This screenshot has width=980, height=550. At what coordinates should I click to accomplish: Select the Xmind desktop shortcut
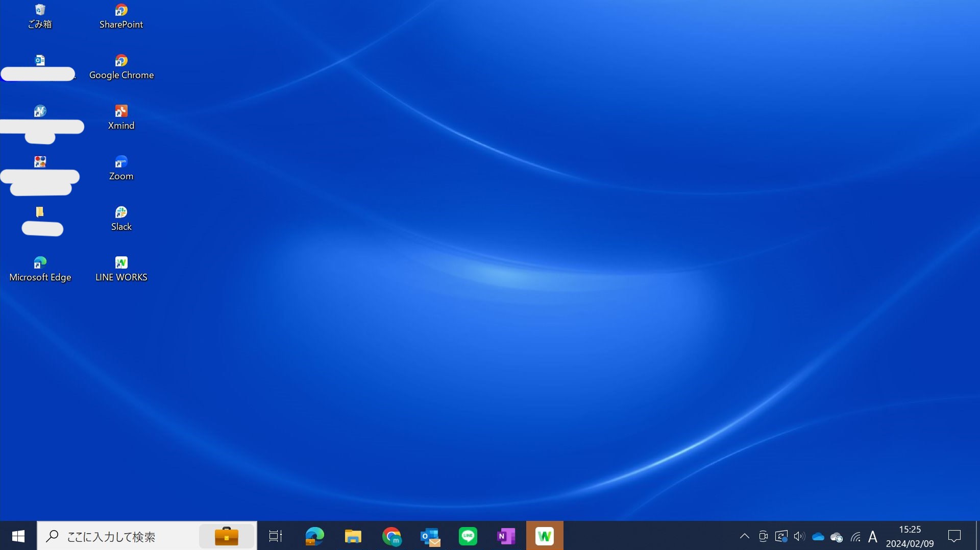tap(121, 117)
